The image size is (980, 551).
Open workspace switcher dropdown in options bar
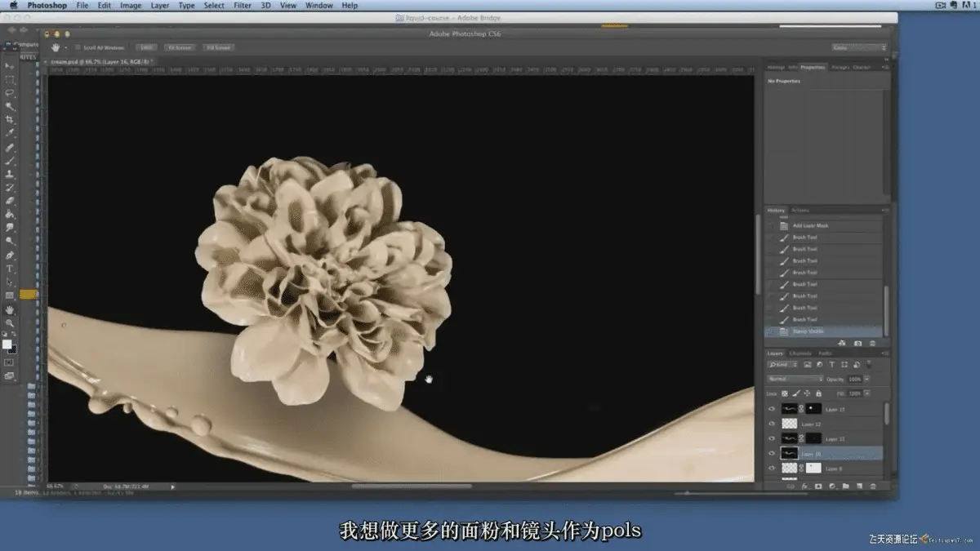[858, 47]
